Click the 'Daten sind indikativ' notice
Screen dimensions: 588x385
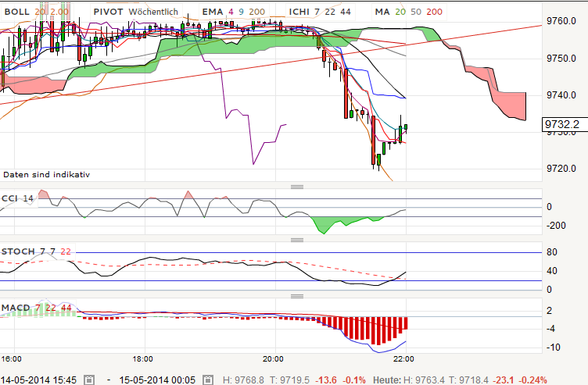pos(46,174)
